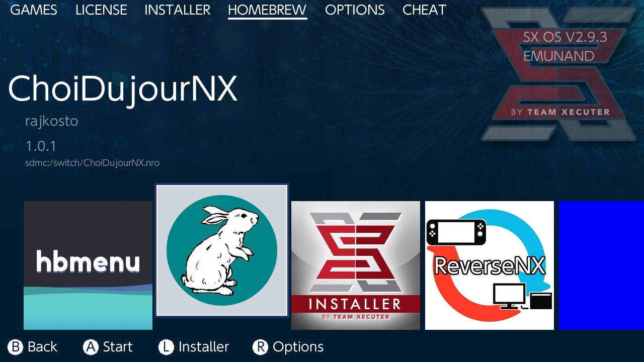This screenshot has height=362, width=644.
Task: Click the SX OS V2.9.3 text
Action: pyautogui.click(x=565, y=37)
